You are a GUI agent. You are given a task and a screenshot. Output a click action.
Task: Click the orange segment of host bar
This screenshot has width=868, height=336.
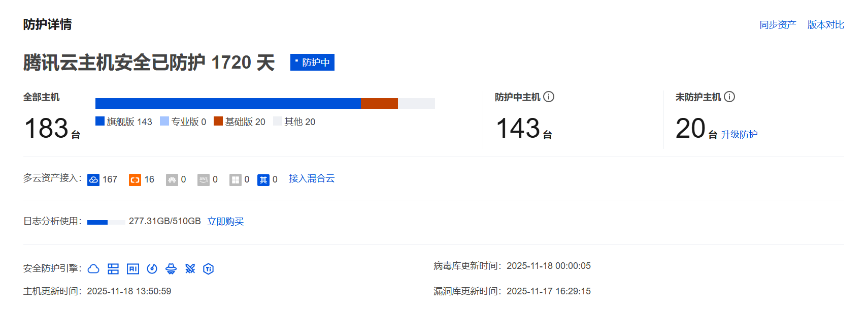[379, 103]
